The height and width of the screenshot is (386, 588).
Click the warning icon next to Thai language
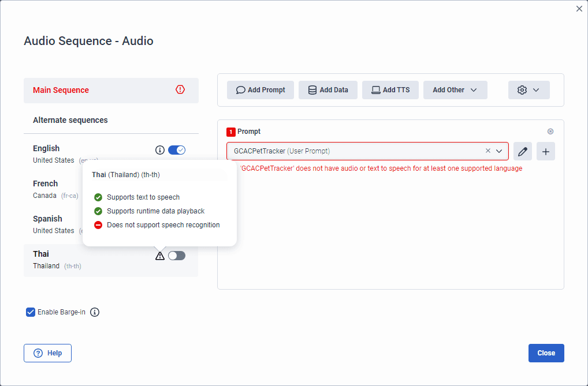pos(159,255)
